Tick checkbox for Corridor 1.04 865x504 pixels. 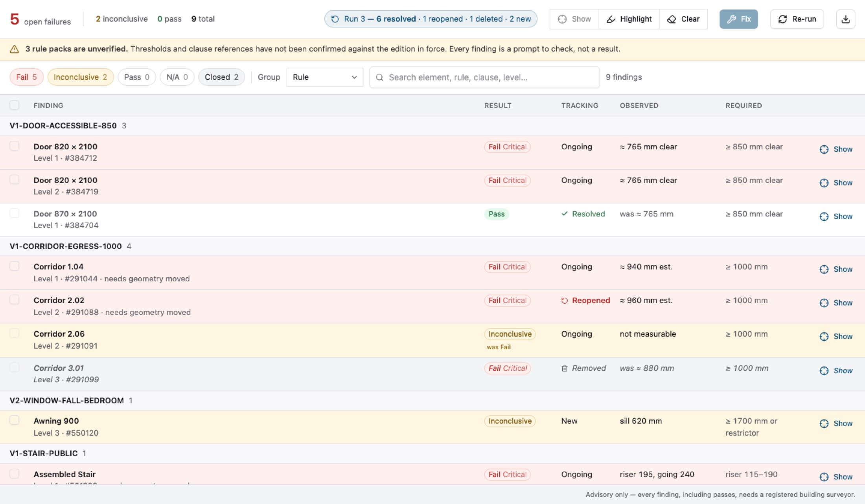pos(15,266)
